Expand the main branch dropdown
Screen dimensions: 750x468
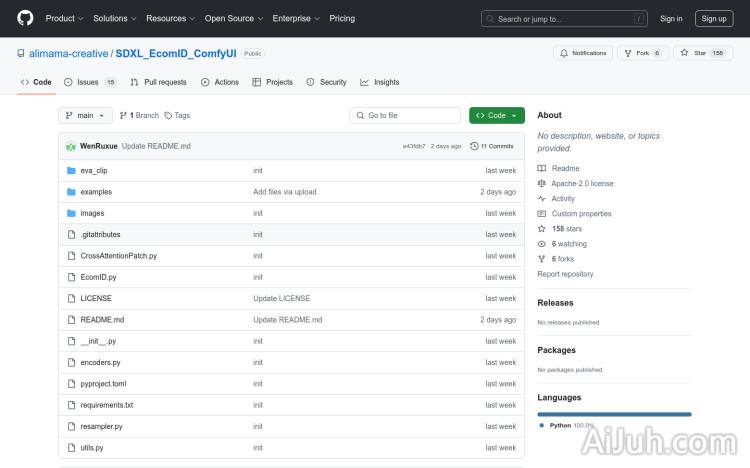click(84, 115)
